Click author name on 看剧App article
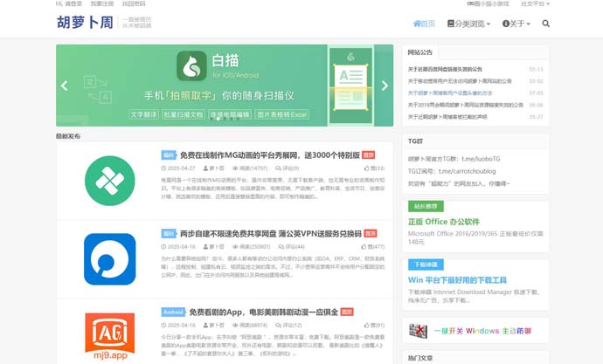Viewport: 603px width, 364px height. tap(214, 326)
